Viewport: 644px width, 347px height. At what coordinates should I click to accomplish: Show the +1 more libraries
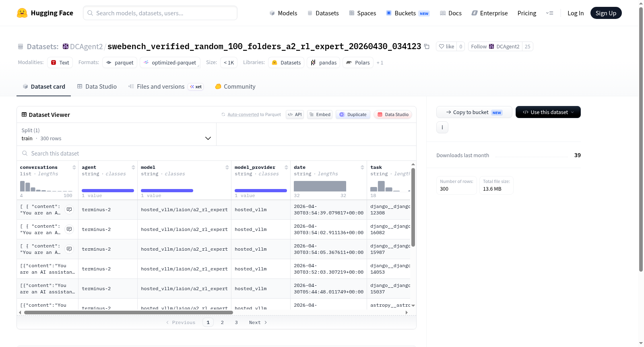tap(380, 63)
